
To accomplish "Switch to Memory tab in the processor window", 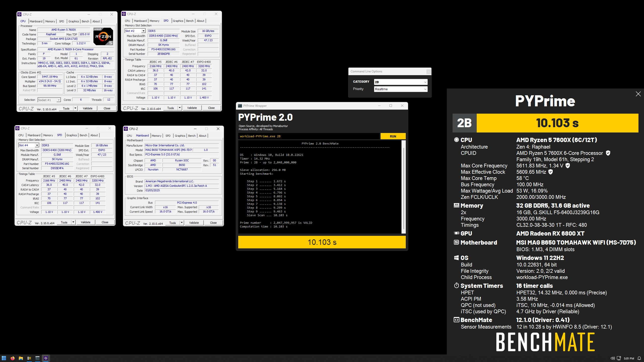I will [50, 21].
